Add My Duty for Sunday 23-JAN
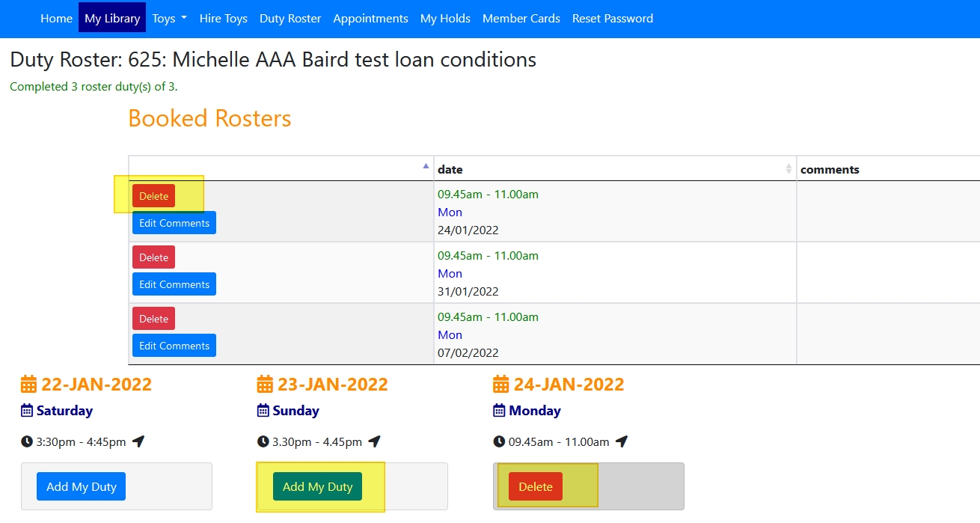Screen dimensions: 980x523 point(317,487)
